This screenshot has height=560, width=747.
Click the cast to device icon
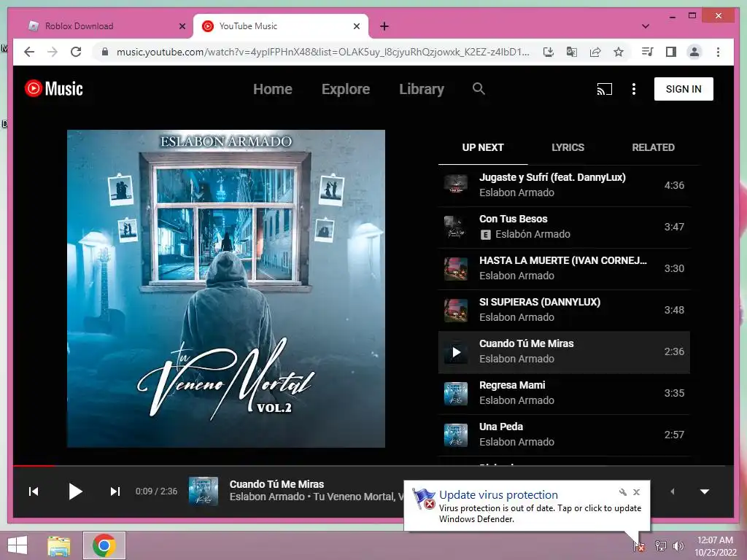[605, 89]
